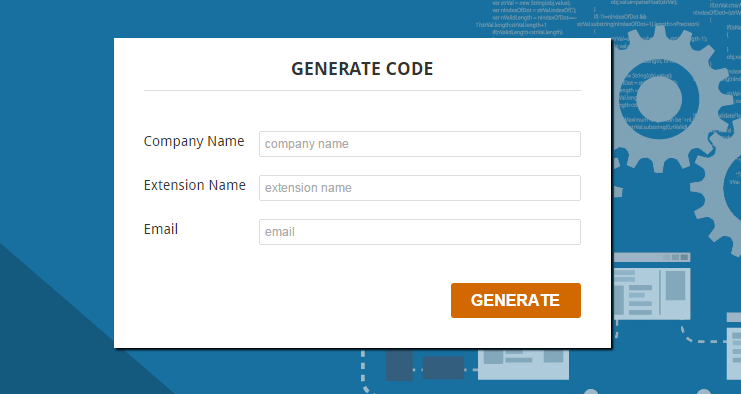Click the Company Name input field
The image size is (741, 394).
[420, 144]
